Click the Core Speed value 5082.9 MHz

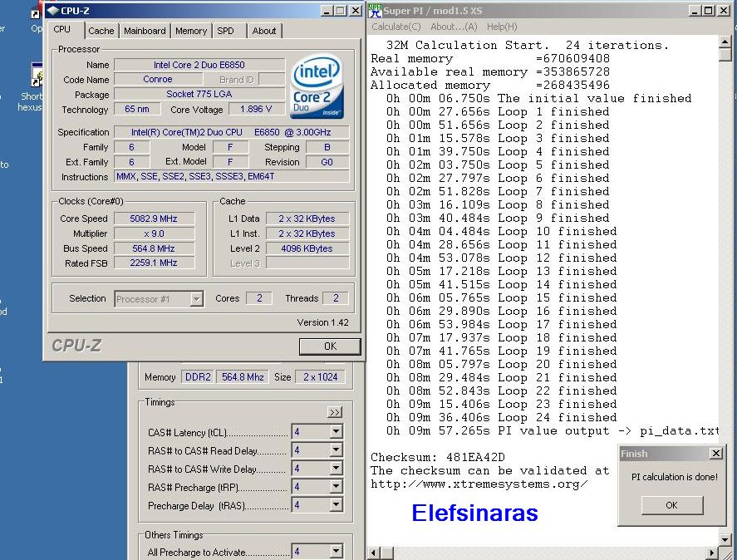pyautogui.click(x=155, y=219)
